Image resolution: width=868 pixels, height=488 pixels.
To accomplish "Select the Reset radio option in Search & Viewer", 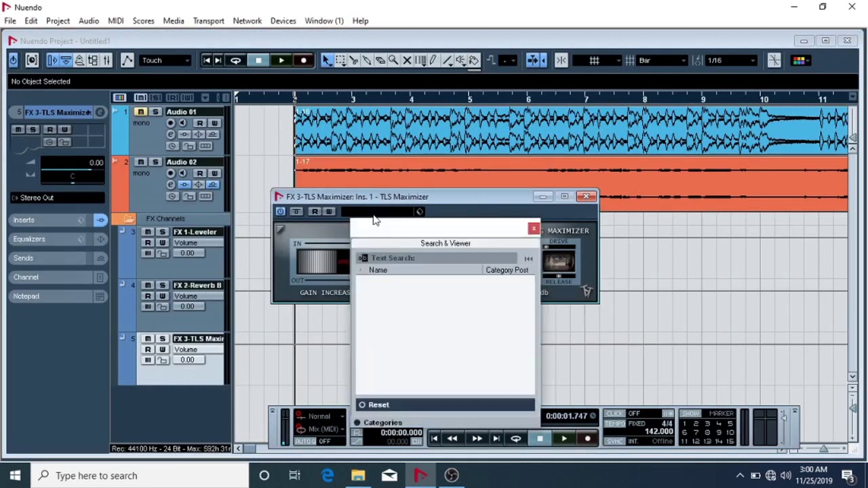I will pyautogui.click(x=362, y=405).
